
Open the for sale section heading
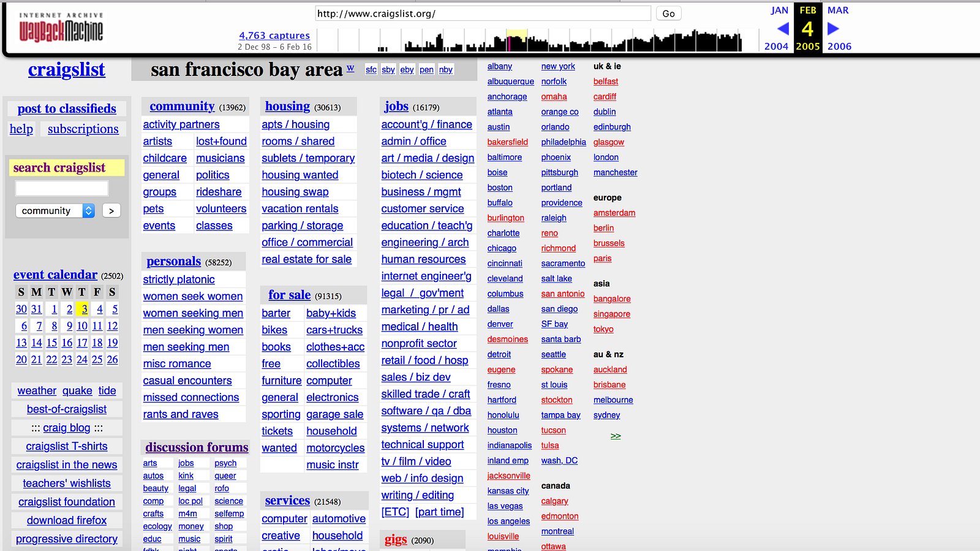tap(289, 295)
